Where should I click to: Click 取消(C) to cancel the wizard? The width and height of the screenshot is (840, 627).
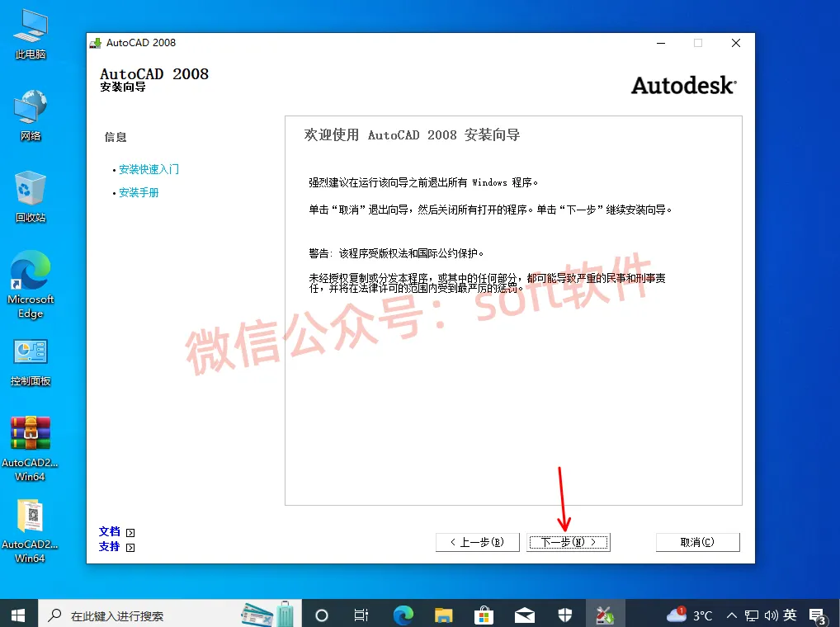[697, 542]
